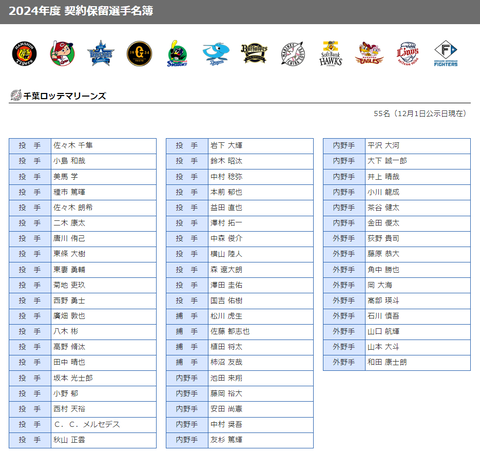Image resolution: width=480 pixels, height=452 pixels.
Task: Open the Seibu Lions logo
Action: click(x=407, y=53)
